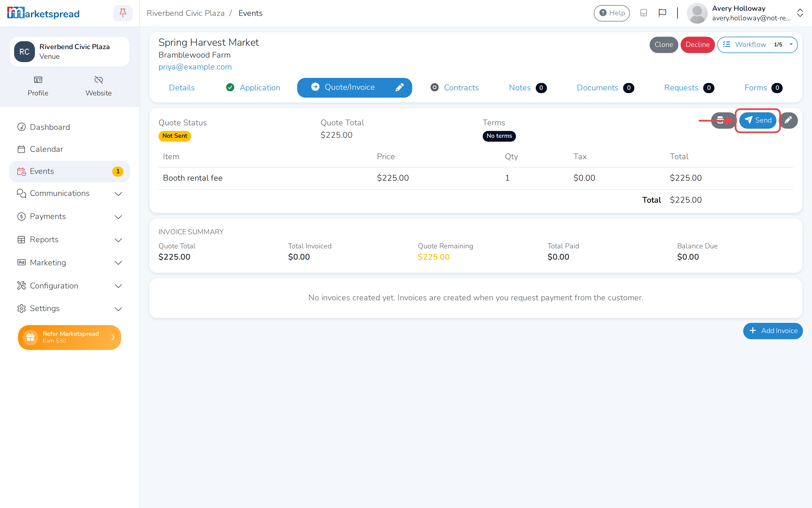Expand the Settings menu chevron
812x508 pixels.
[118, 309]
